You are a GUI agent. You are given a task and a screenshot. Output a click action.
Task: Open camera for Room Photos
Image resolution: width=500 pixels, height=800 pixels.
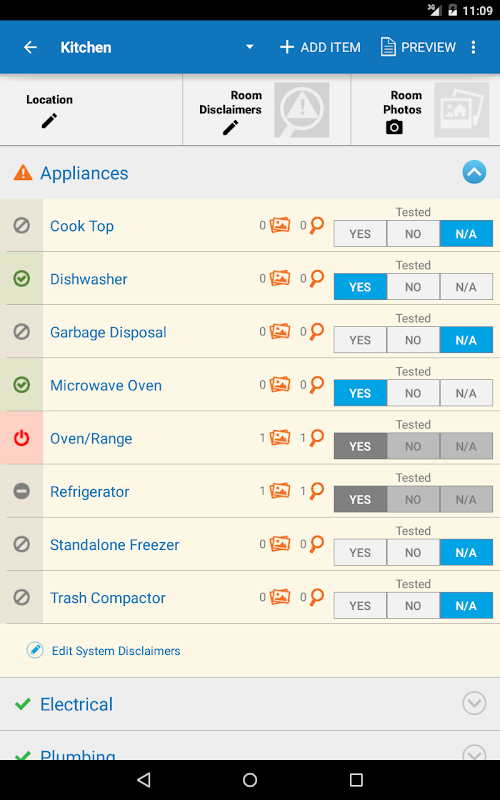pos(394,127)
